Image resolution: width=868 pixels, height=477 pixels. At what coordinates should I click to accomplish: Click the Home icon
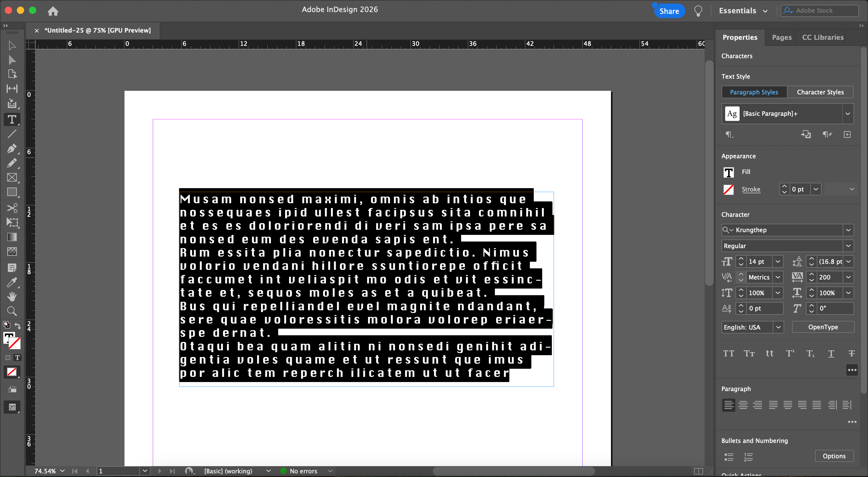tap(53, 11)
